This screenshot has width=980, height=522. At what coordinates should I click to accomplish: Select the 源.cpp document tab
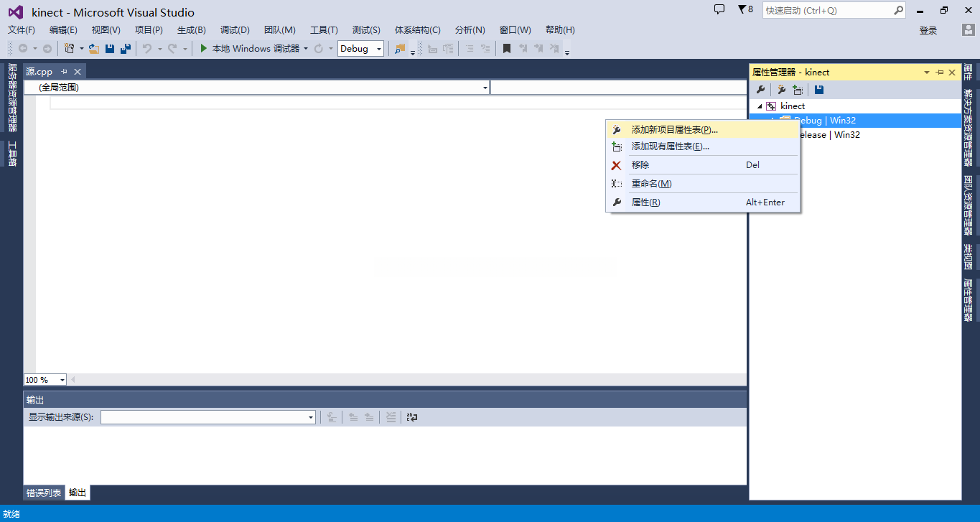[x=39, y=72]
